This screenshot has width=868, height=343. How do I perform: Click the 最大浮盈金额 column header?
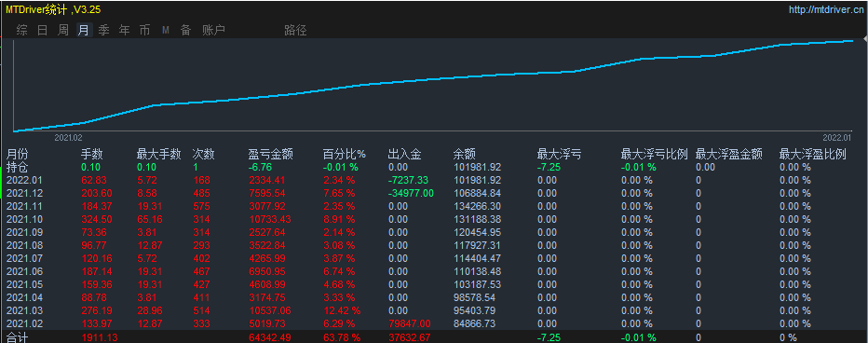point(729,155)
